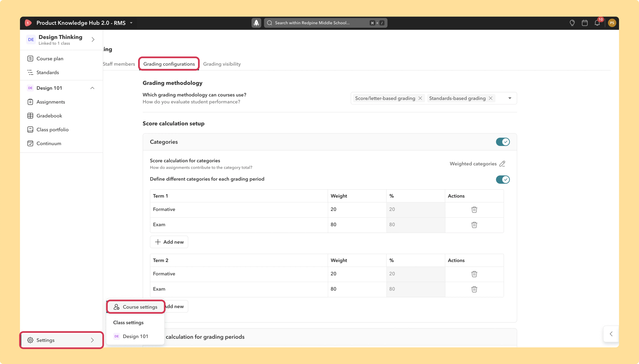Delete Term 2 Exam category
639x364 pixels.
click(474, 289)
